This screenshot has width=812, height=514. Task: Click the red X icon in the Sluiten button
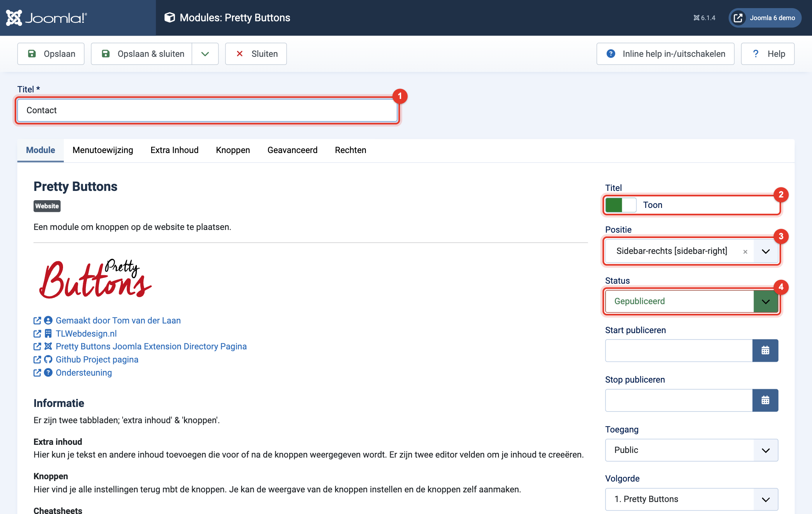[x=240, y=54]
